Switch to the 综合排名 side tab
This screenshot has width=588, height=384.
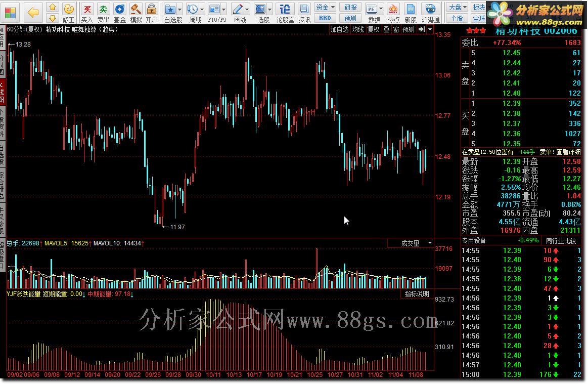(2, 186)
